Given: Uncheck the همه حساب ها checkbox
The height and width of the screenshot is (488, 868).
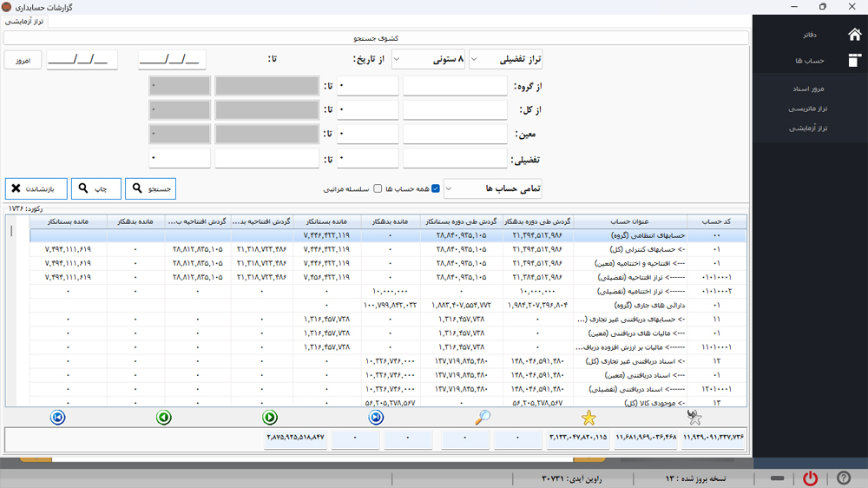Looking at the screenshot, I should [x=436, y=188].
